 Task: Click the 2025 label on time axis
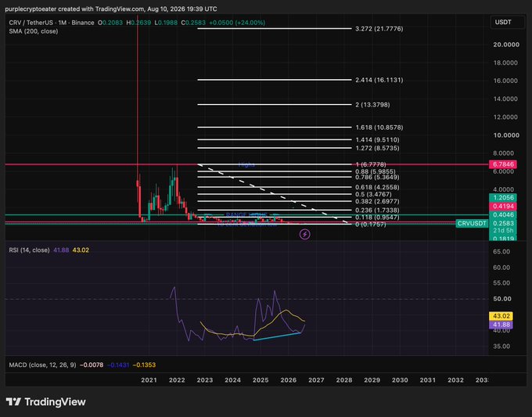[261, 380]
